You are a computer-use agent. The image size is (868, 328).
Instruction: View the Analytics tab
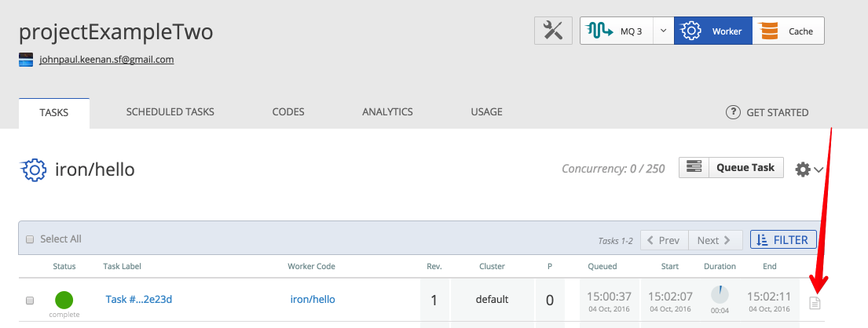pos(387,111)
